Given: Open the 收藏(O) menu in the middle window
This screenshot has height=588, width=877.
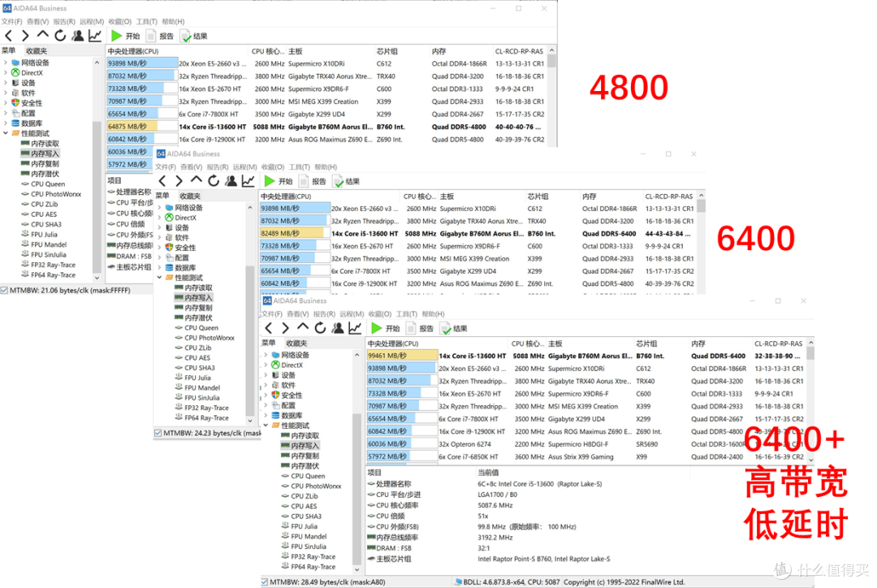Looking at the screenshot, I should (272, 166).
